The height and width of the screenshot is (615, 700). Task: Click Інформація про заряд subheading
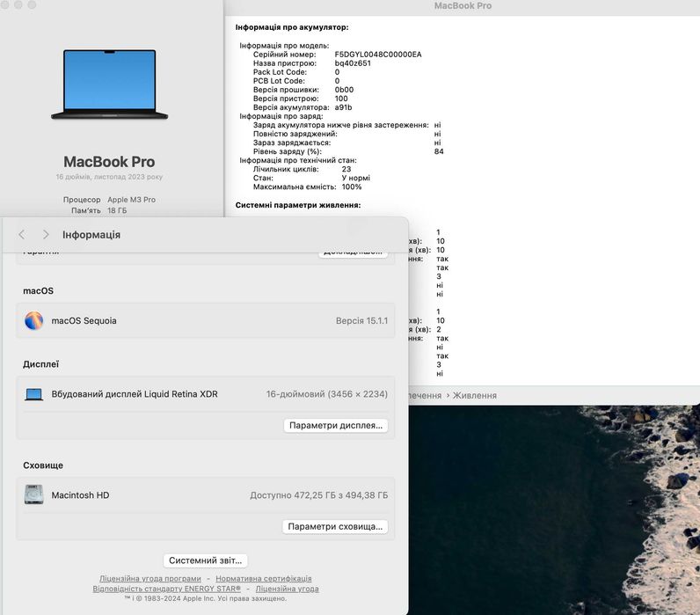[281, 116]
